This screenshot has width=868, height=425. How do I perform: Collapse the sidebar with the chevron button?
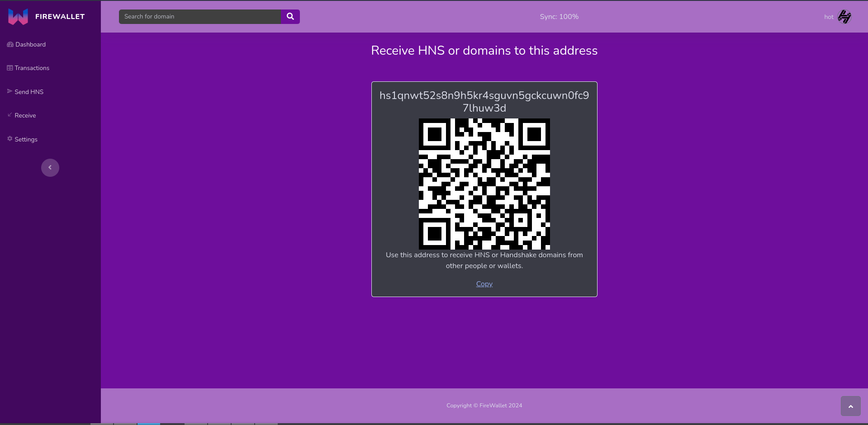point(50,167)
